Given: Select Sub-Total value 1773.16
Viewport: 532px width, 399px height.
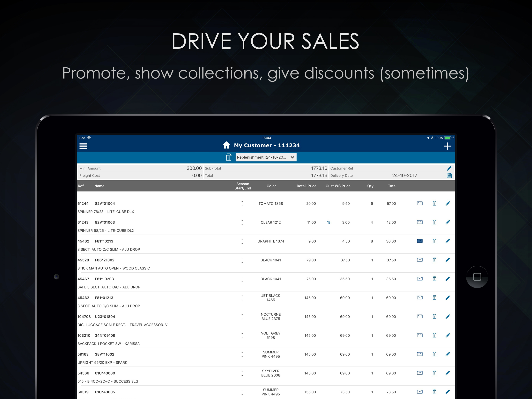Looking at the screenshot, I should (x=319, y=168).
